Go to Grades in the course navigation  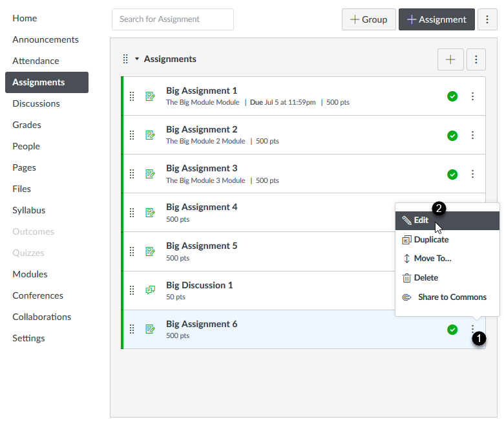pyautogui.click(x=26, y=125)
